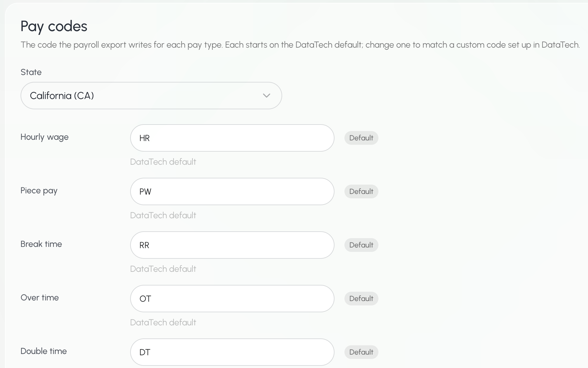Click the Double time code field DT
The height and width of the screenshot is (368, 588).
[x=232, y=352]
